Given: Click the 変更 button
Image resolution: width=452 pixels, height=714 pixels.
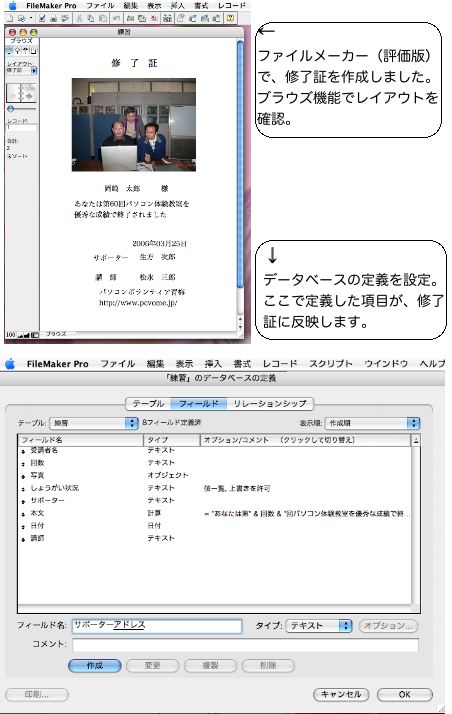Looking at the screenshot, I should click(152, 666).
